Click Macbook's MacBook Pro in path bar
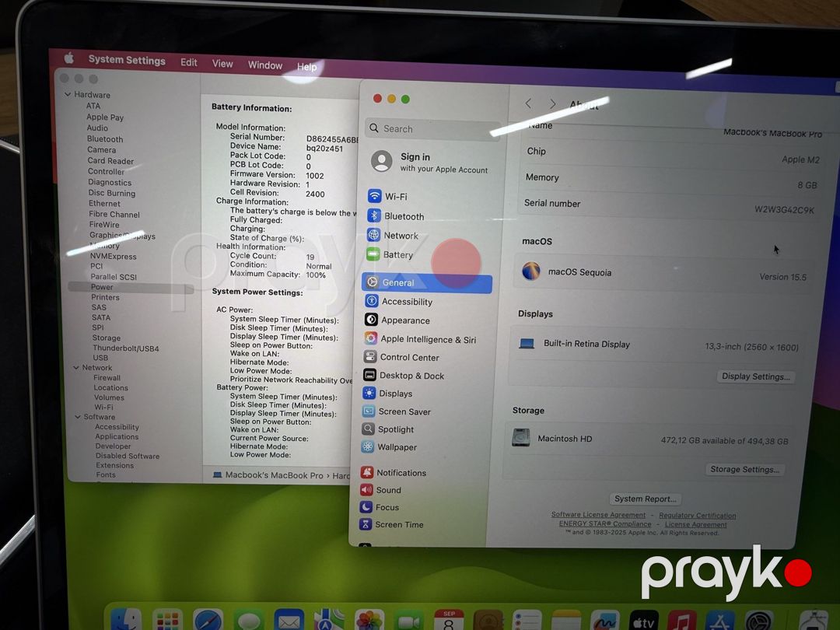This screenshot has width=840, height=630. click(268, 474)
